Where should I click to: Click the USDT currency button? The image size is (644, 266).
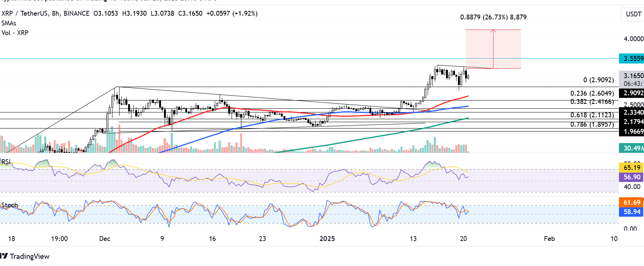(x=634, y=14)
